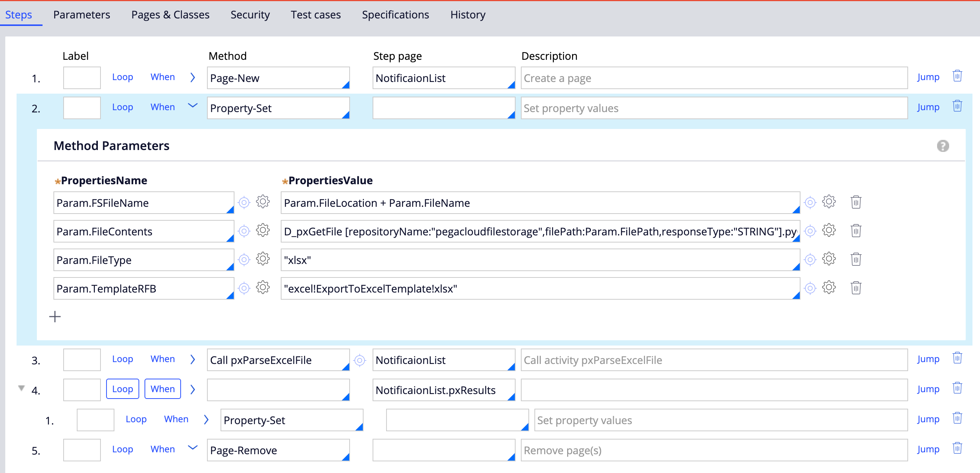Viewport: 980px width, 473px height.
Task: Delete the Param.FileType parameter row
Action: [x=855, y=259]
